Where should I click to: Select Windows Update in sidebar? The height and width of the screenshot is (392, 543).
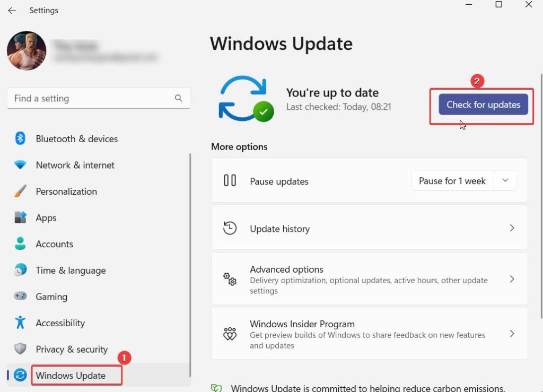click(99, 375)
